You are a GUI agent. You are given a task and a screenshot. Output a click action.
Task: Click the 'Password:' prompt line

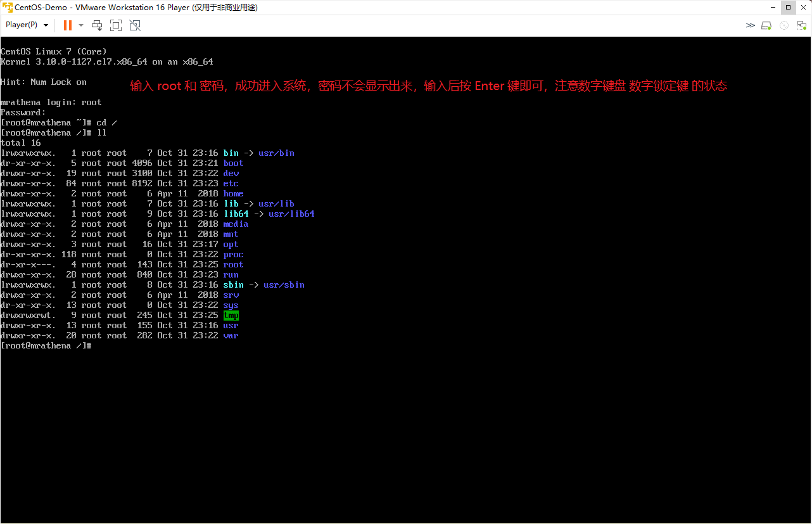[23, 112]
